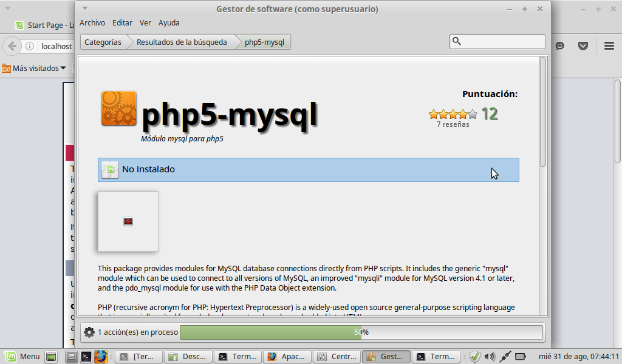Click the installation progress bar
622x364 pixels.
point(361,332)
